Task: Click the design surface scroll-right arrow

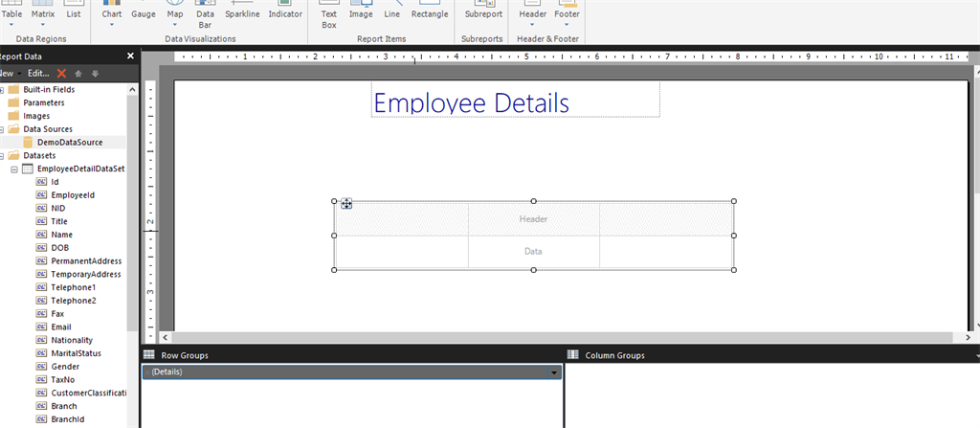Action: [967, 337]
